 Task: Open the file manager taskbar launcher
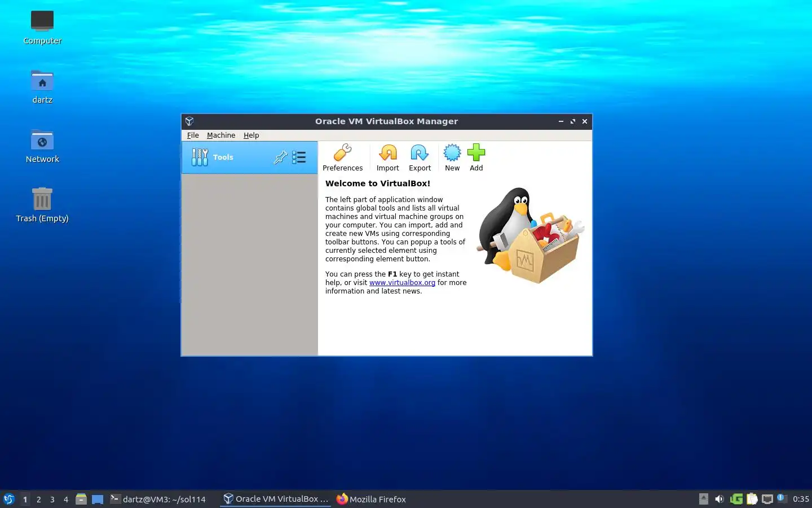pyautogui.click(x=81, y=499)
